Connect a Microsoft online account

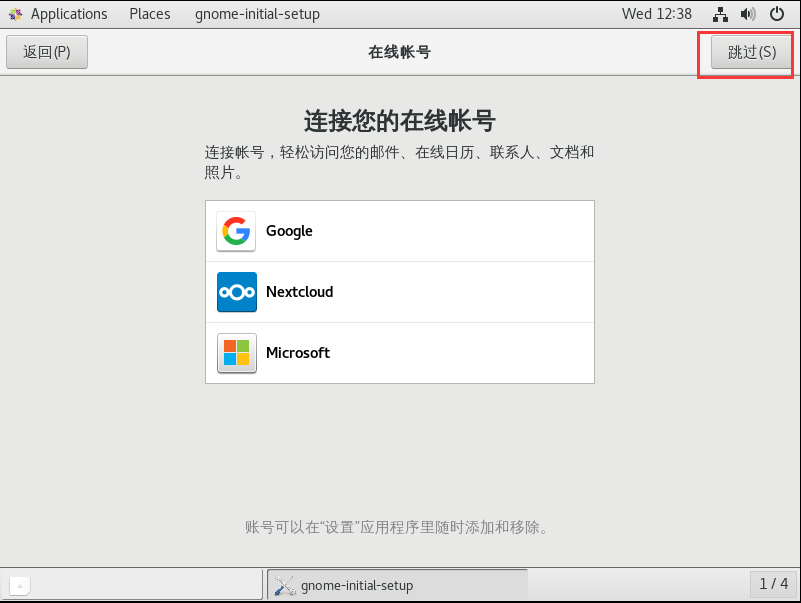(400, 353)
